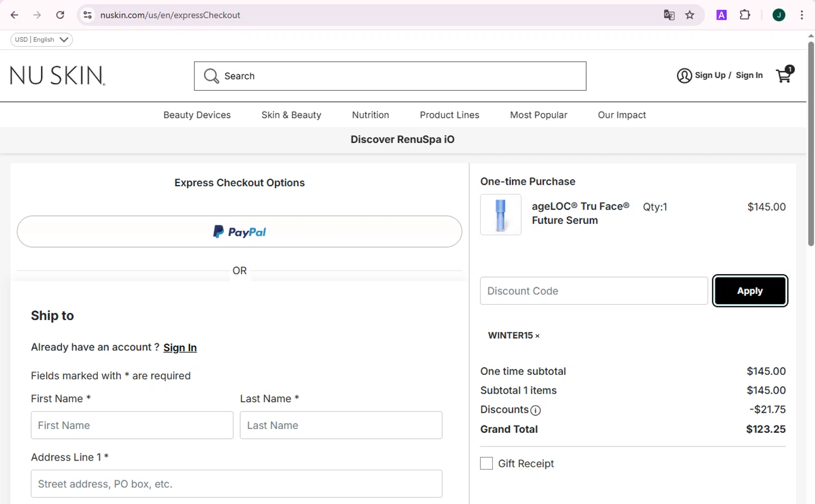This screenshot has width=815, height=504.
Task: Click the Future Serum product thumbnail
Action: click(501, 215)
